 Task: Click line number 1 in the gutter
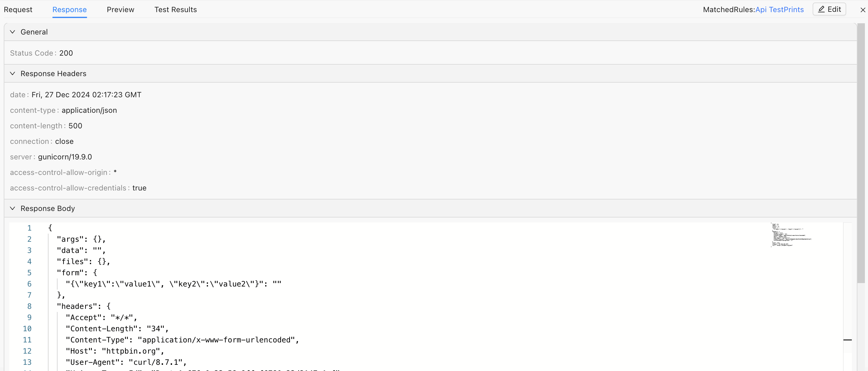[x=29, y=228]
